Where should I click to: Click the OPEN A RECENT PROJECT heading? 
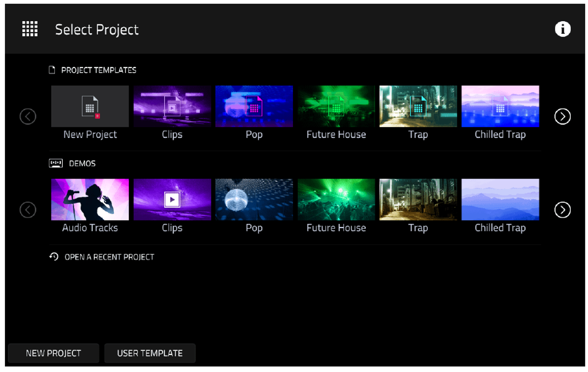(109, 257)
